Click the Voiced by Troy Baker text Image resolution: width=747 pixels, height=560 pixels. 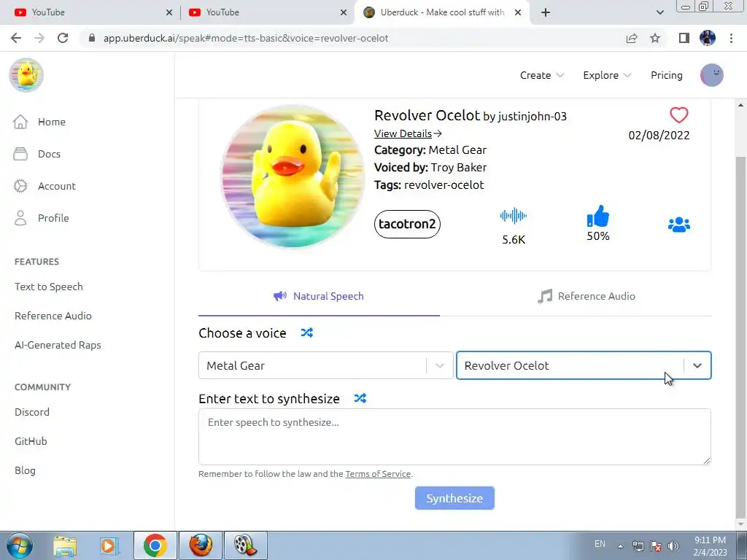click(x=430, y=167)
